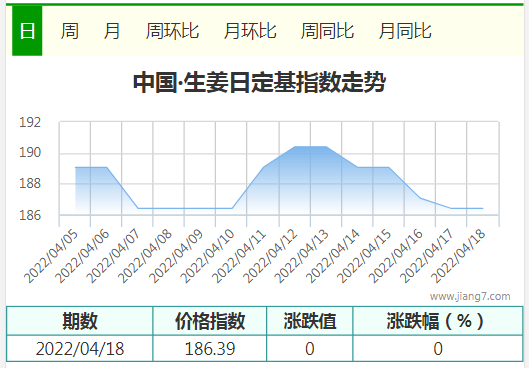This screenshot has width=529, height=368.
Task: Open the 月环比 tab
Action: pos(250,31)
